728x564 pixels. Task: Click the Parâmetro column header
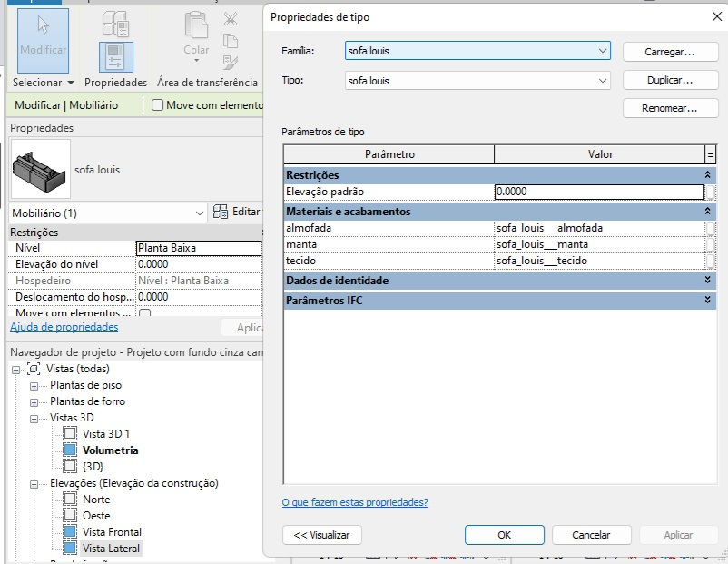coord(389,154)
